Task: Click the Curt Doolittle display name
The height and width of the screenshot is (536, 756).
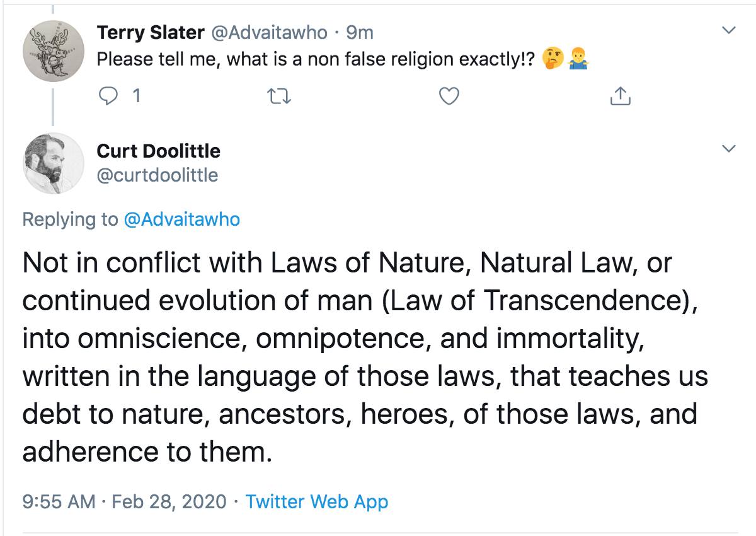Action: click(158, 151)
